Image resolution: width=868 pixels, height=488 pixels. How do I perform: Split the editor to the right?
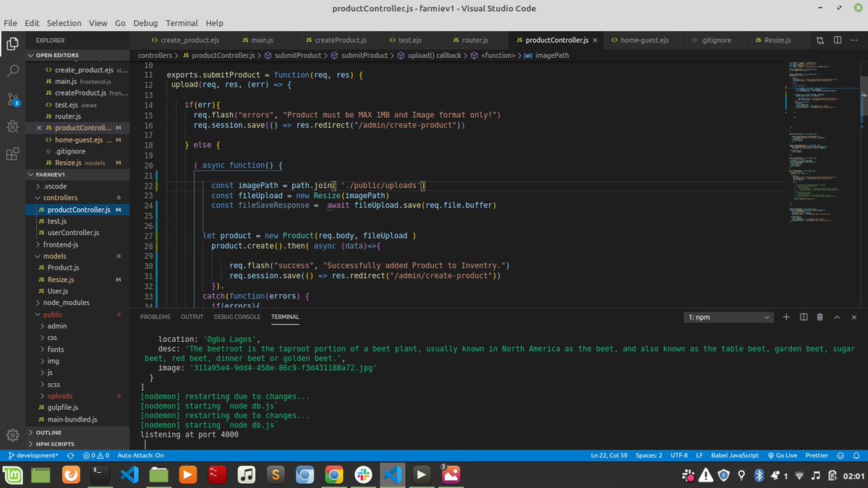pyautogui.click(x=836, y=40)
